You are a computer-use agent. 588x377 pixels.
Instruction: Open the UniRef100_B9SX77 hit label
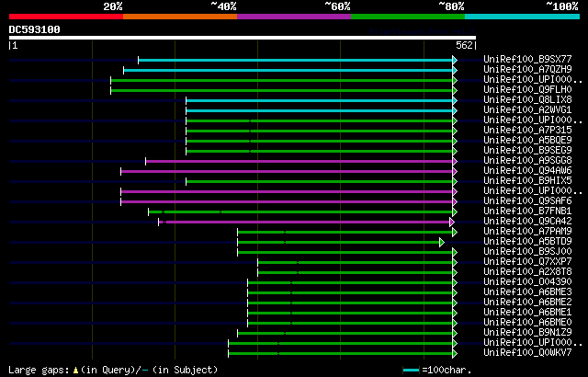pos(527,59)
